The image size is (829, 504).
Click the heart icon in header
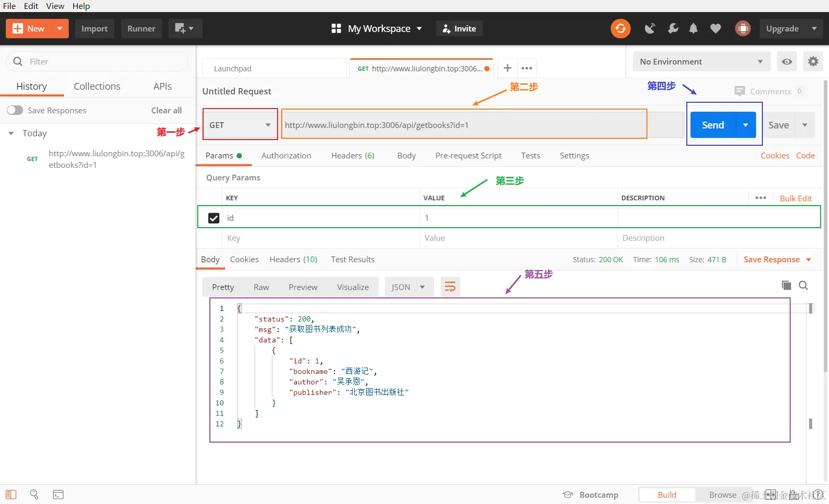click(715, 28)
